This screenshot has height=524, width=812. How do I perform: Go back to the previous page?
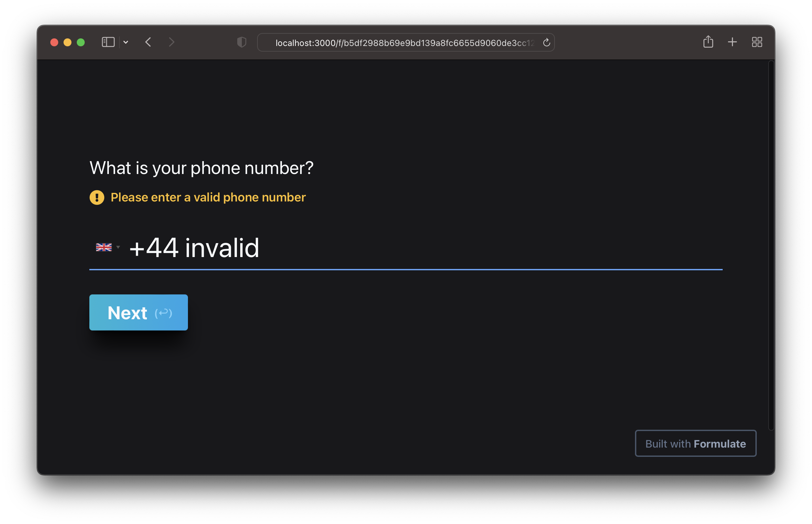tap(148, 42)
